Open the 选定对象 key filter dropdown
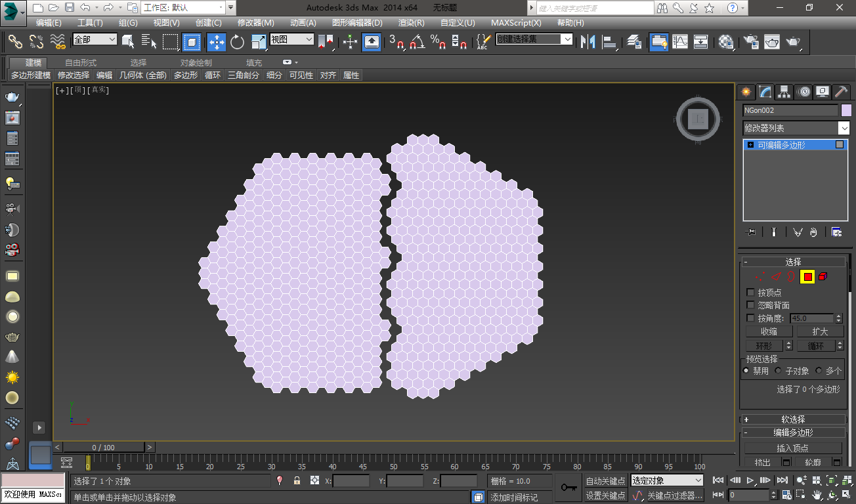The height and width of the screenshot is (504, 856). click(666, 481)
